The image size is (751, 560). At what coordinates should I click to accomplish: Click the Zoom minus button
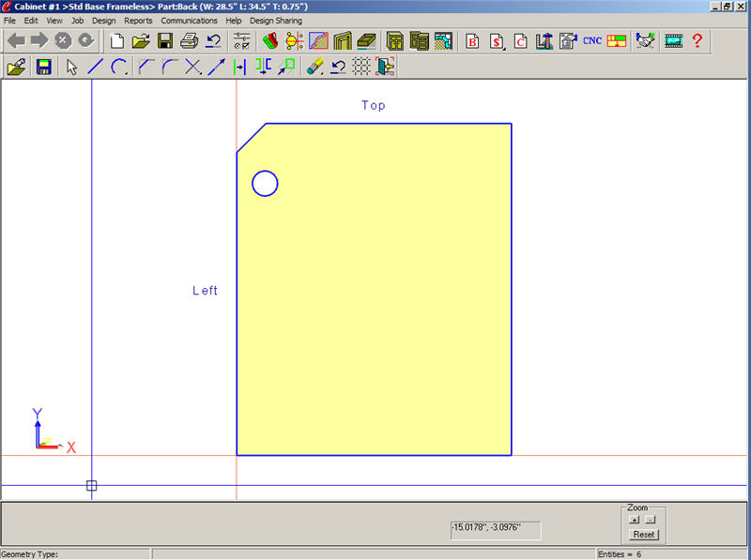pyautogui.click(x=650, y=520)
